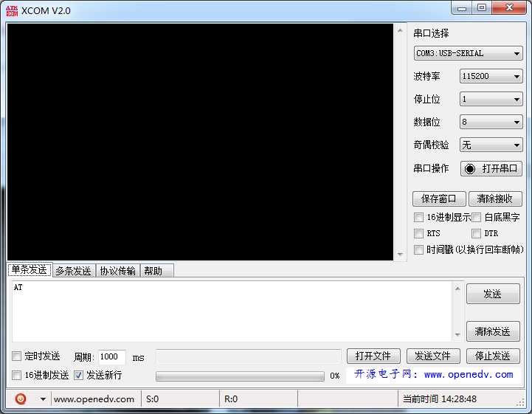532x414 pixels.
Task: Click the 打开串口 button
Action: (491, 169)
